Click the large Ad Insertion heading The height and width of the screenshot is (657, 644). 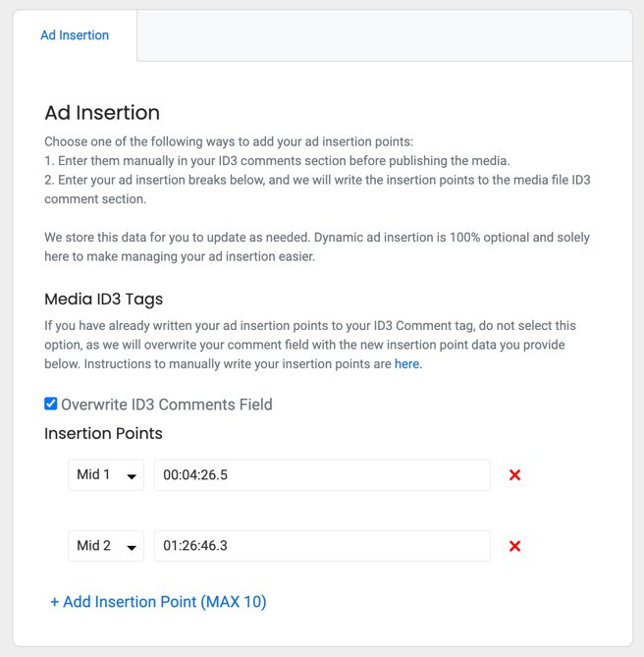point(102,113)
